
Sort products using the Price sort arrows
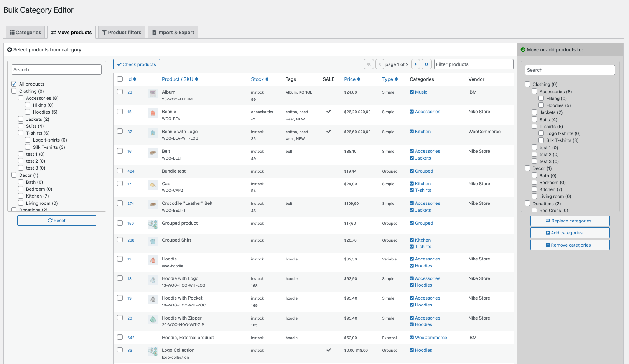coord(358,79)
